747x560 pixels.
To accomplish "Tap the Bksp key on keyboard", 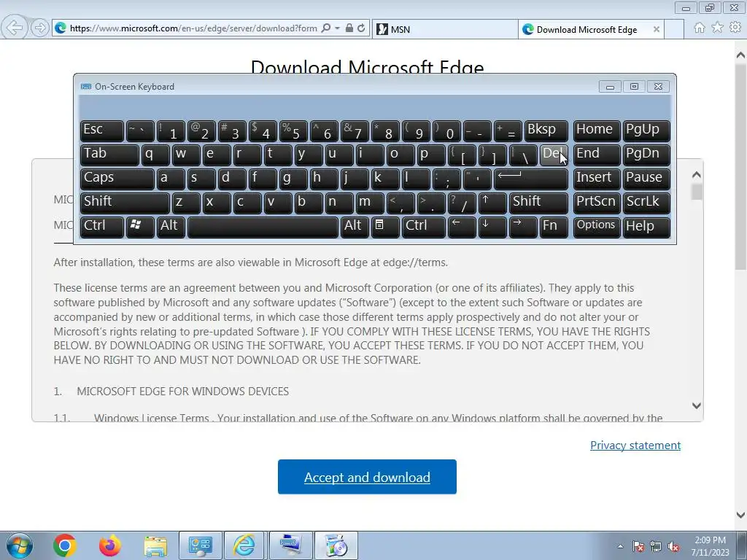I will 546,131.
